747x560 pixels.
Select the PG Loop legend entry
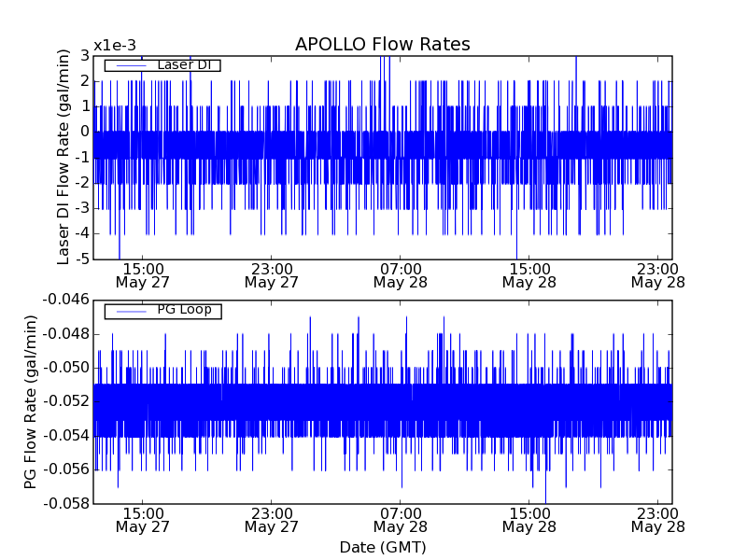(x=183, y=310)
